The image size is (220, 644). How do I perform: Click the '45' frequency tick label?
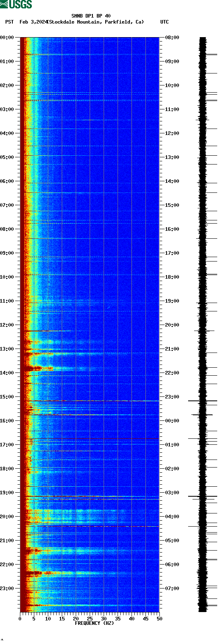pos(145,619)
